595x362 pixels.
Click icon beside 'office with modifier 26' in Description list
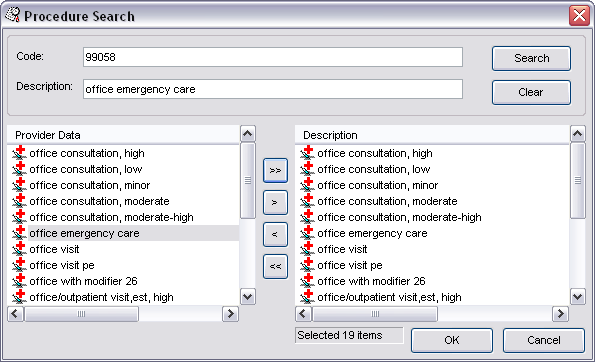(307, 280)
